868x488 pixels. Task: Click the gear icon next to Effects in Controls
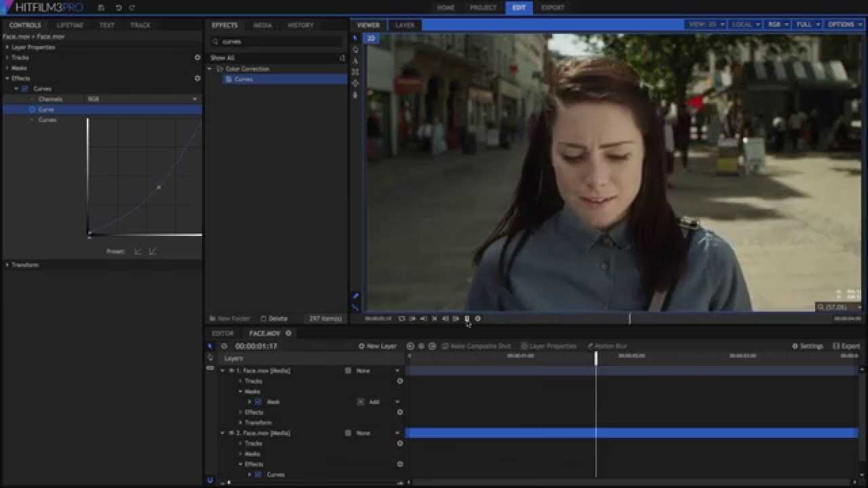coord(197,78)
